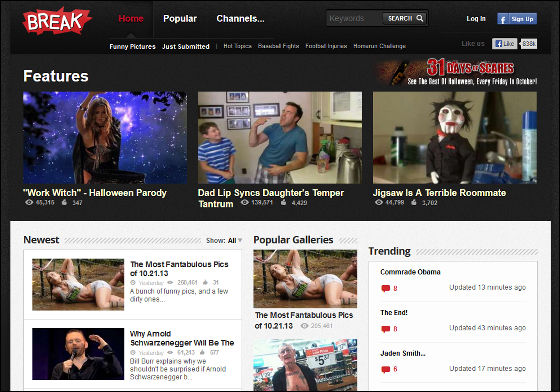Open the Popular tab

[x=180, y=19]
